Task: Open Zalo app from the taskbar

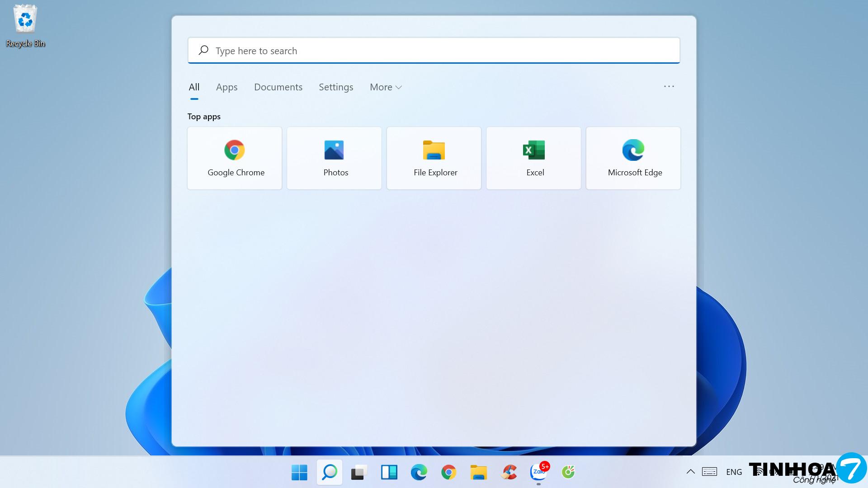Action: point(538,472)
